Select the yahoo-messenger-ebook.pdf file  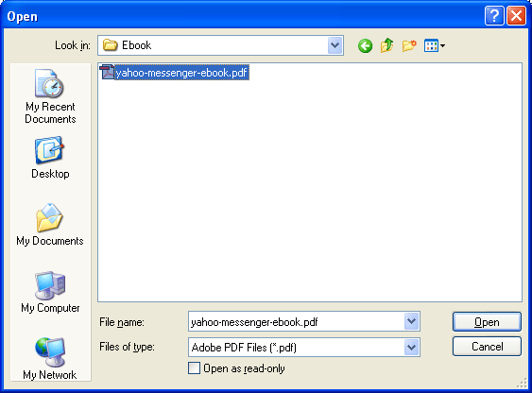point(181,73)
